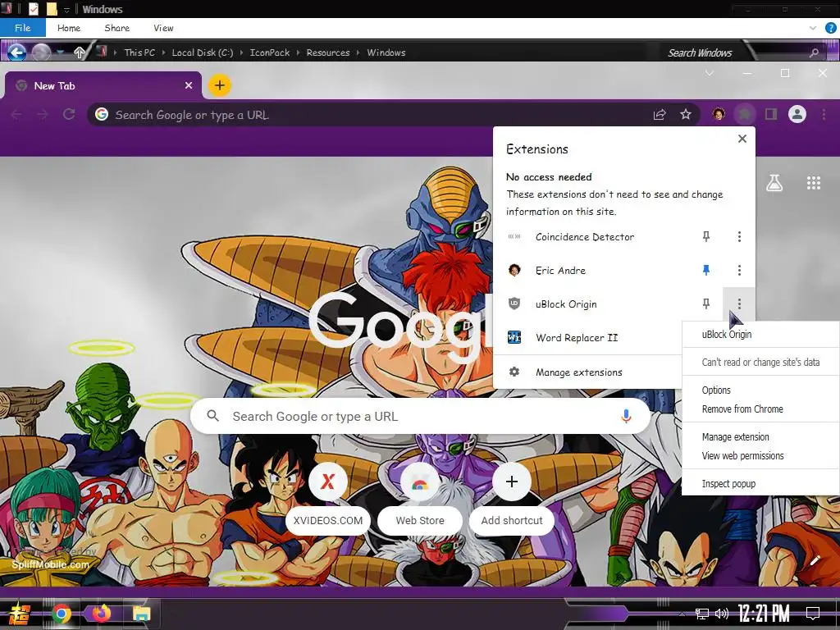The width and height of the screenshot is (840, 630).
Task: Open Chrome profile avatar
Action: coord(797,114)
